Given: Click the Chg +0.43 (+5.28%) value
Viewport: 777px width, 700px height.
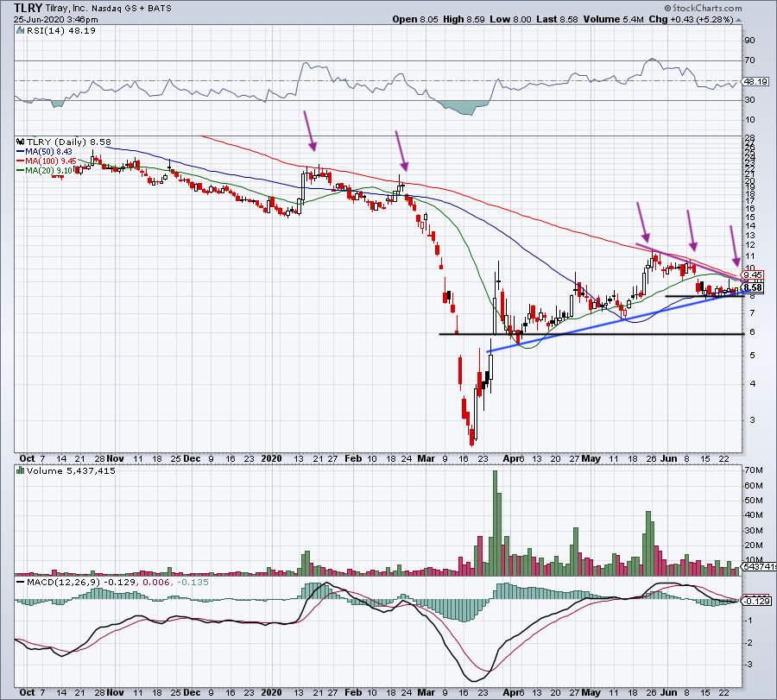Looking at the screenshot, I should (691, 19).
